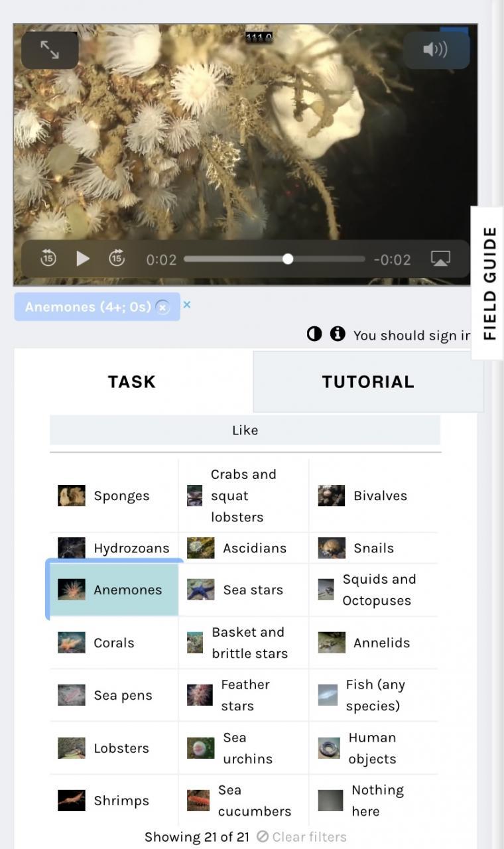The width and height of the screenshot is (504, 849).
Task: Click the Clear filters link
Action: tap(302, 837)
